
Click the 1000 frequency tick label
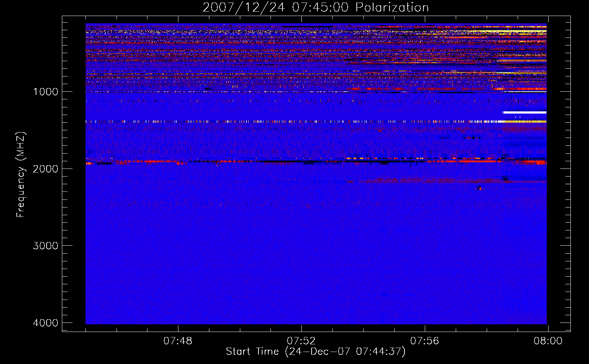click(46, 92)
